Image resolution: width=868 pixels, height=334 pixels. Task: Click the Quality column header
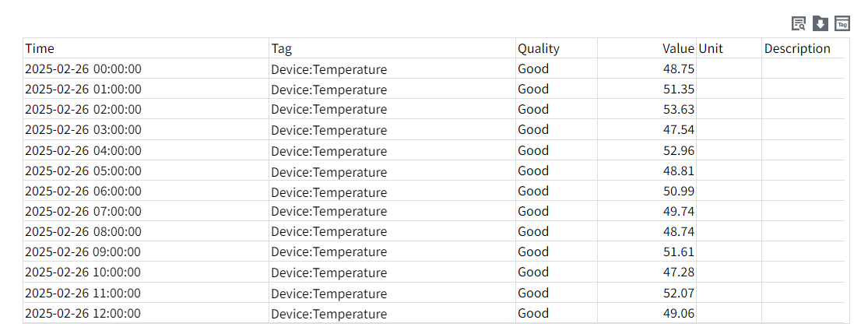coord(539,48)
